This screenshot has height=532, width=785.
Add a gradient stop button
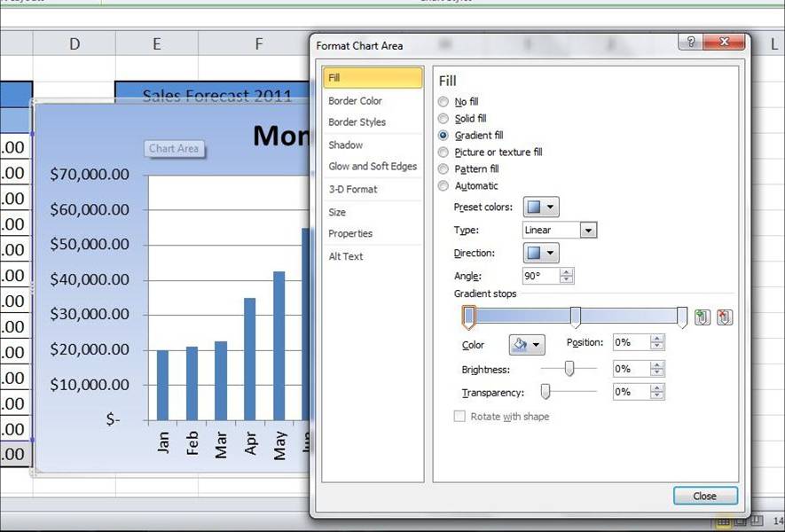(x=702, y=317)
